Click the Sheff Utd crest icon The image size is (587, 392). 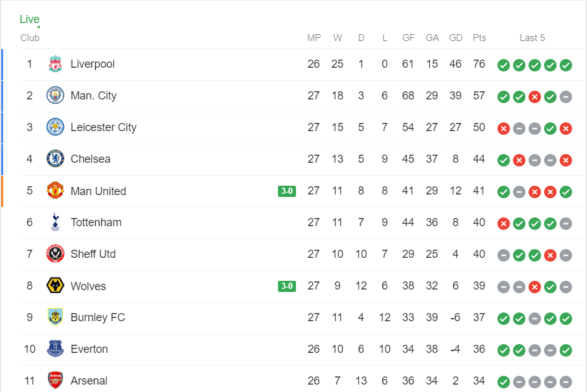click(x=55, y=254)
